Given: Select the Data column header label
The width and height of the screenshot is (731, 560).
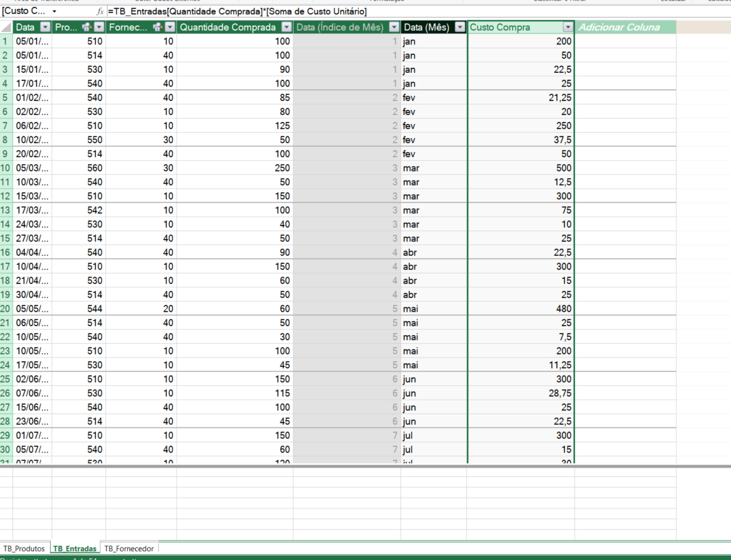Looking at the screenshot, I should tap(25, 27).
